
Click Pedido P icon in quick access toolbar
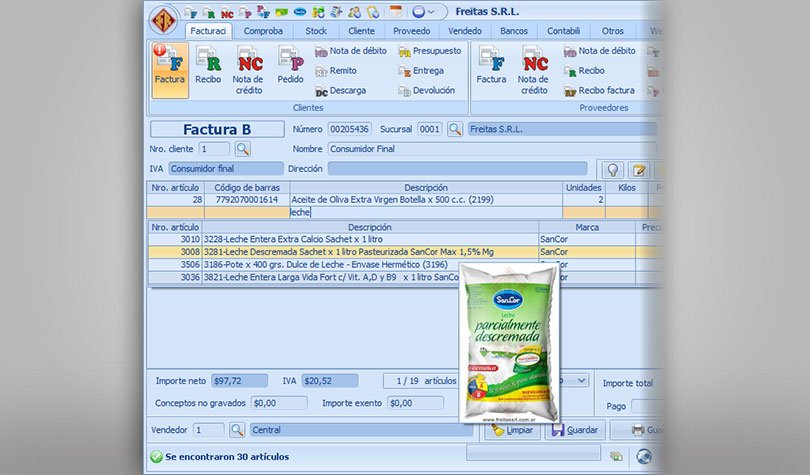point(245,12)
